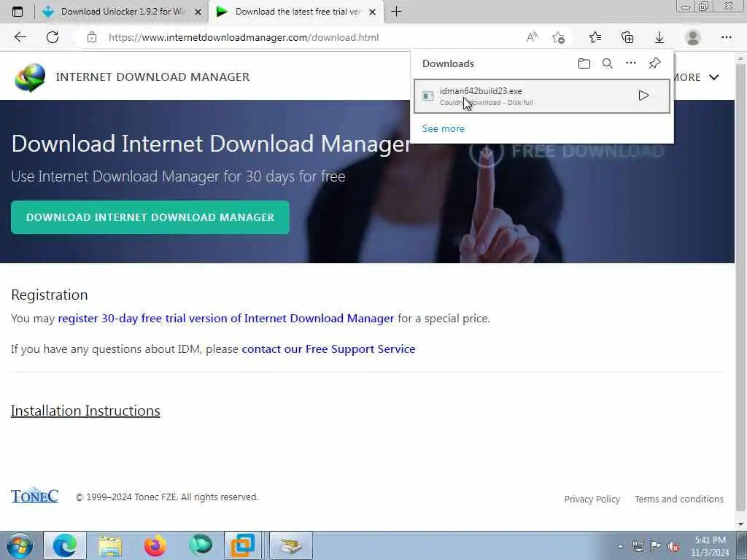Click the site lock icon
747x560 pixels.
pos(92,37)
